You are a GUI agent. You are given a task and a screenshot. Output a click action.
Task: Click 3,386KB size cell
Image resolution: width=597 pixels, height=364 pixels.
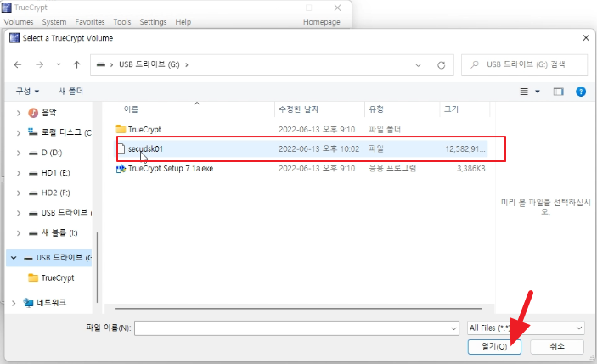coord(471,169)
